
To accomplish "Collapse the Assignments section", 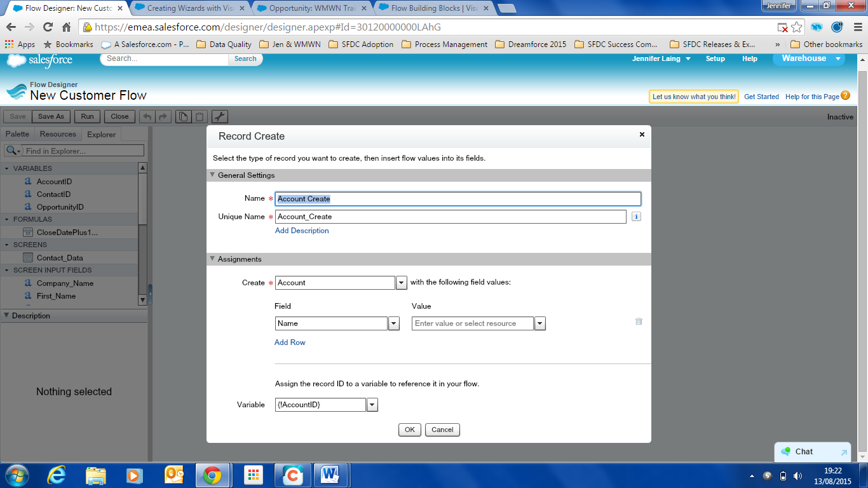I will point(212,259).
